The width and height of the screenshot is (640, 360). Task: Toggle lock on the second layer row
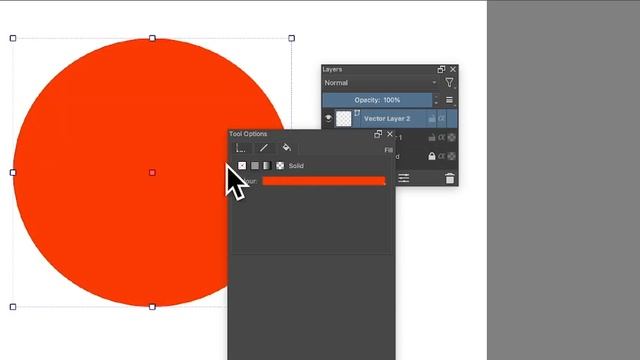pos(432,138)
